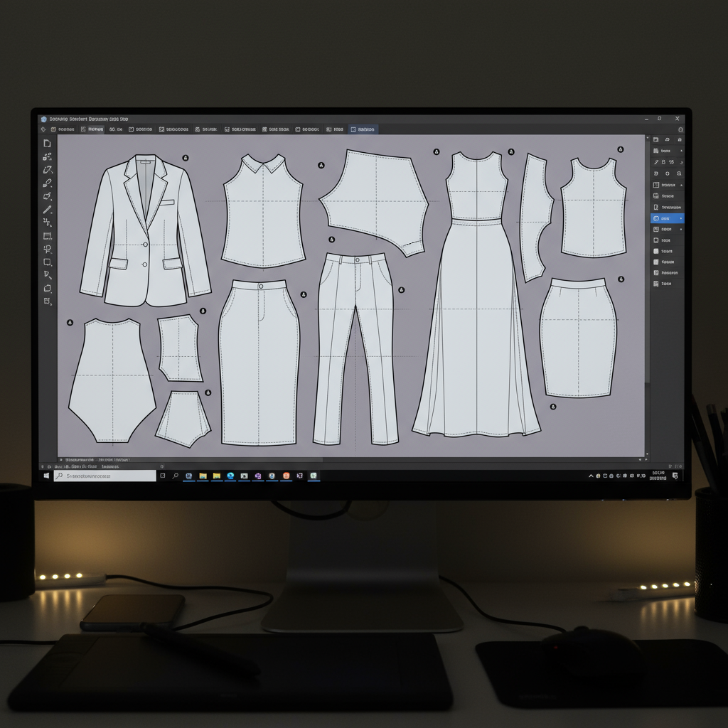This screenshot has width=728, height=728.
Task: Switch to the blue highlighted tab in top bar
Action: pos(363,130)
